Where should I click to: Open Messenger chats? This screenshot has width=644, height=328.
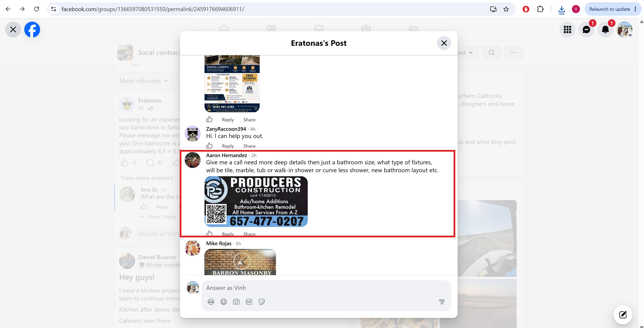(586, 29)
